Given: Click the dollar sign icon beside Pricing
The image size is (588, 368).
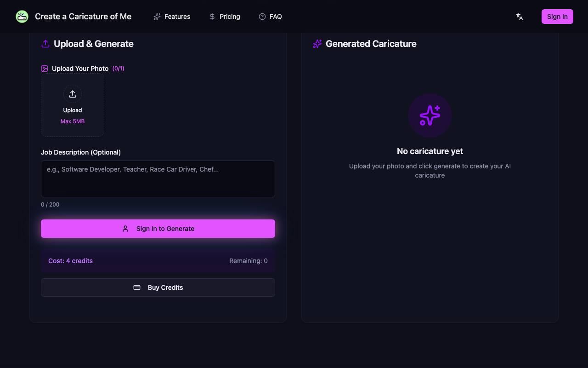Looking at the screenshot, I should 212,17.
